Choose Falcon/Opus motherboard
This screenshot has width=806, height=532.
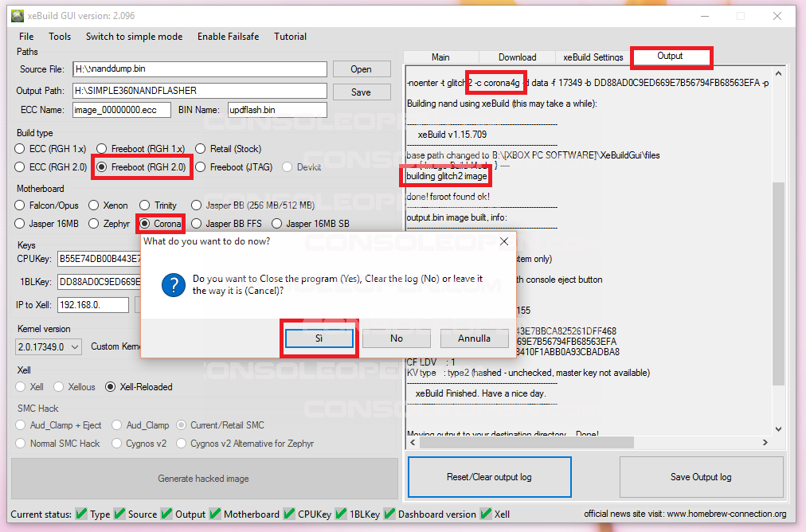pos(20,205)
